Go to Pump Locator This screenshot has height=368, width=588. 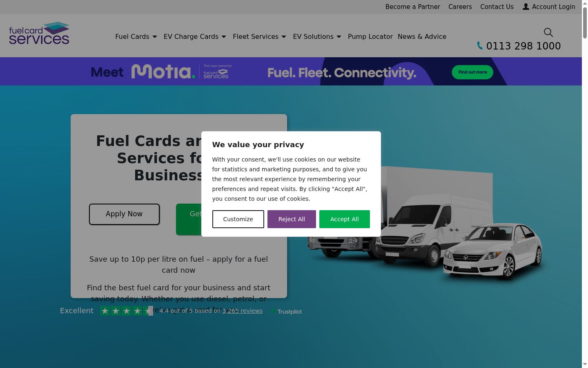[x=370, y=36]
